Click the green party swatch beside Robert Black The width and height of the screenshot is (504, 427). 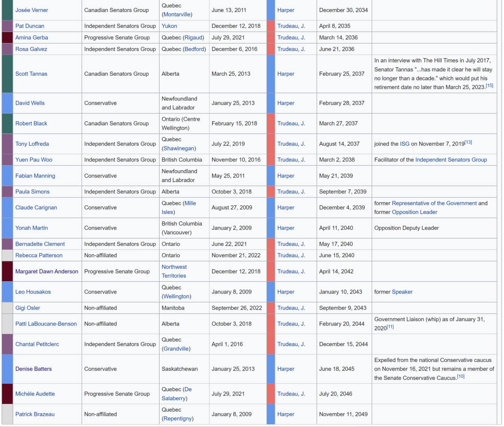pyautogui.click(x=7, y=124)
